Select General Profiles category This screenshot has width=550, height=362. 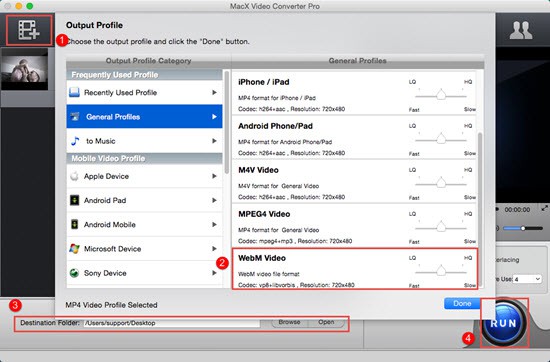pos(144,116)
